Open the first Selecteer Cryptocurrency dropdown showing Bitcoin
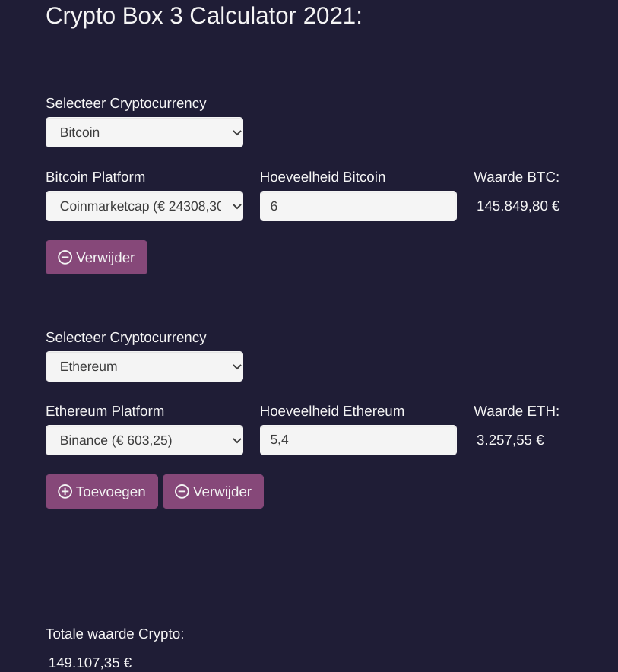The height and width of the screenshot is (672, 618). coord(144,132)
